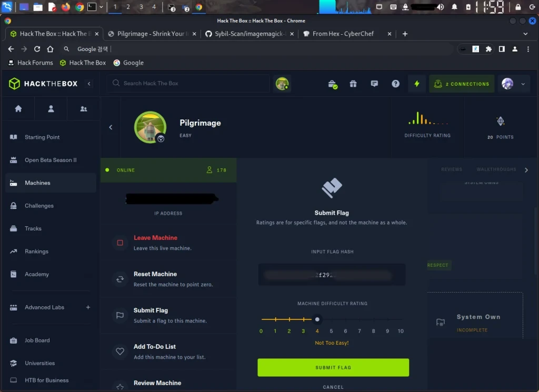Click the difficulty rating slider handle
Viewport: 539px width, 392px height.
coord(317,319)
